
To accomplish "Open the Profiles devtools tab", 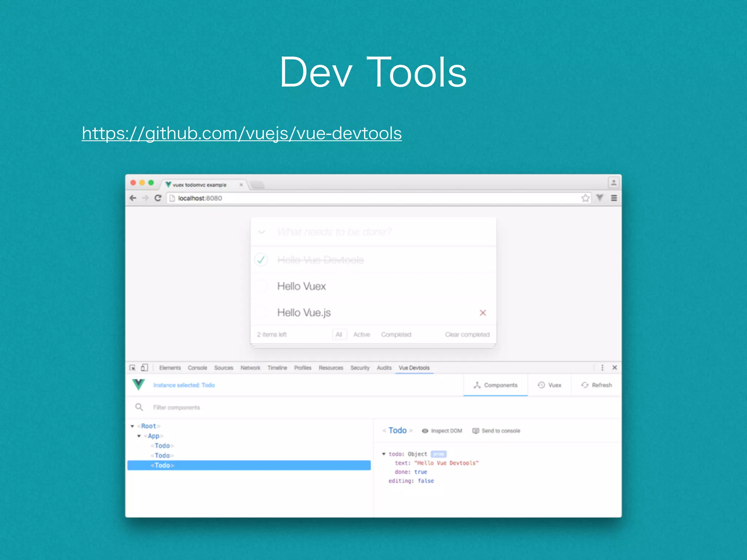I will pos(303,368).
